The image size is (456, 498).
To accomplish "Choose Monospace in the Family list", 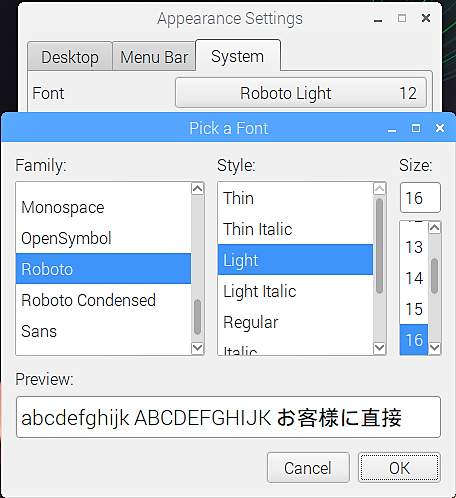I will (103, 207).
